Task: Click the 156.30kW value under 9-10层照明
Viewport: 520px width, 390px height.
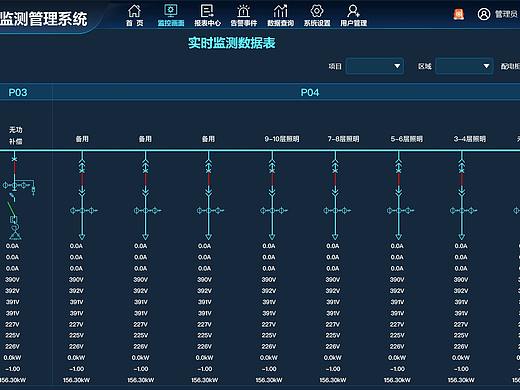Action: coord(269,380)
